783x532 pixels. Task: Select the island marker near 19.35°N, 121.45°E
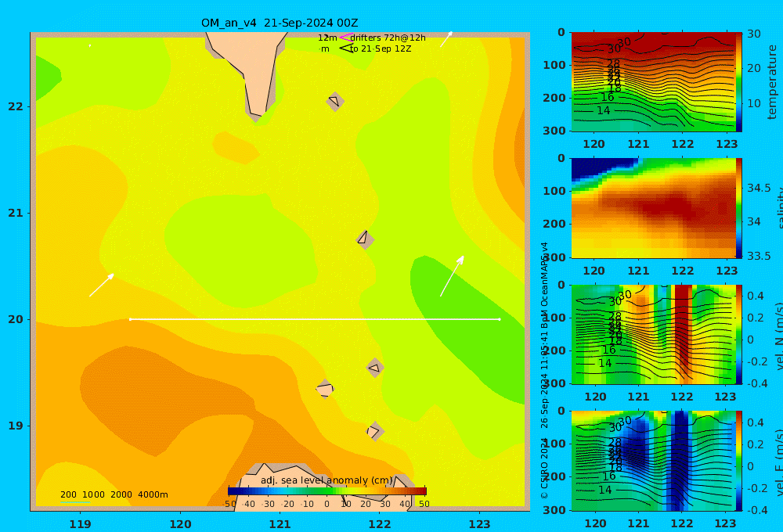click(325, 389)
